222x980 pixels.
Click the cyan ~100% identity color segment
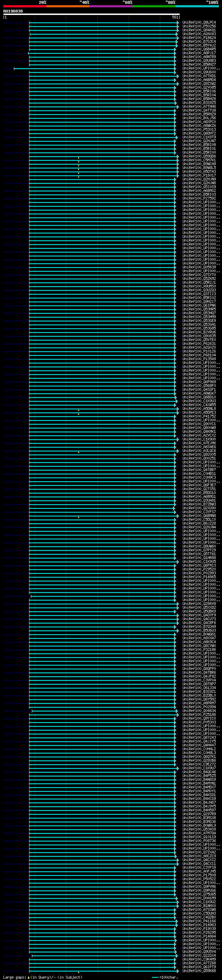pyautogui.click(x=197, y=6)
